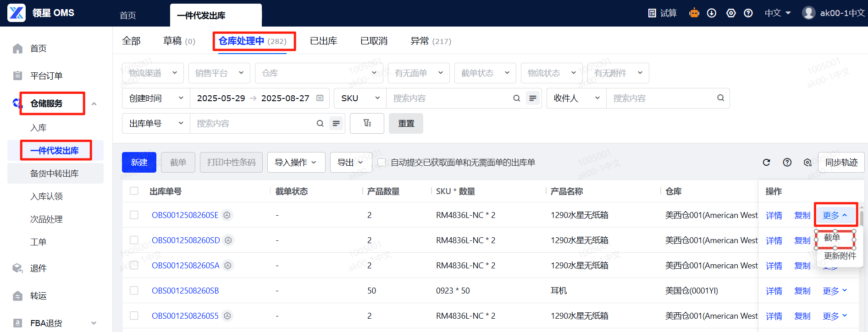Image resolution: width=868 pixels, height=332 pixels.
Task: Click the advanced filter funnel button
Action: click(x=367, y=123)
